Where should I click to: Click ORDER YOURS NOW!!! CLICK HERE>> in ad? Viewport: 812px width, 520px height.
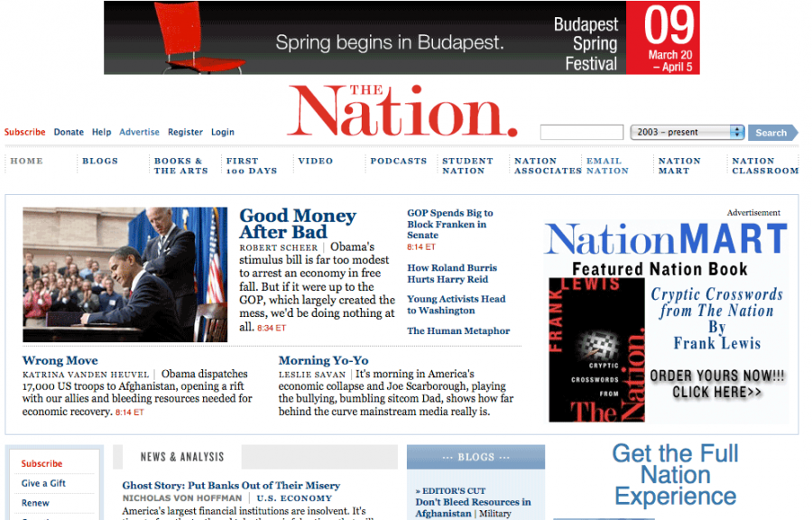pyautogui.click(x=717, y=384)
